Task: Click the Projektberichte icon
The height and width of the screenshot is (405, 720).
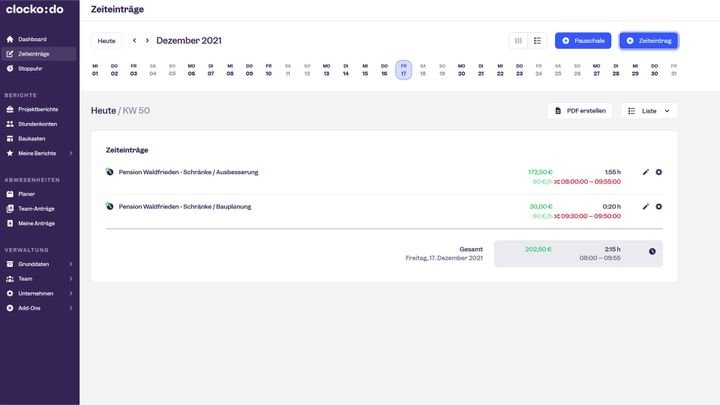Action: point(10,109)
